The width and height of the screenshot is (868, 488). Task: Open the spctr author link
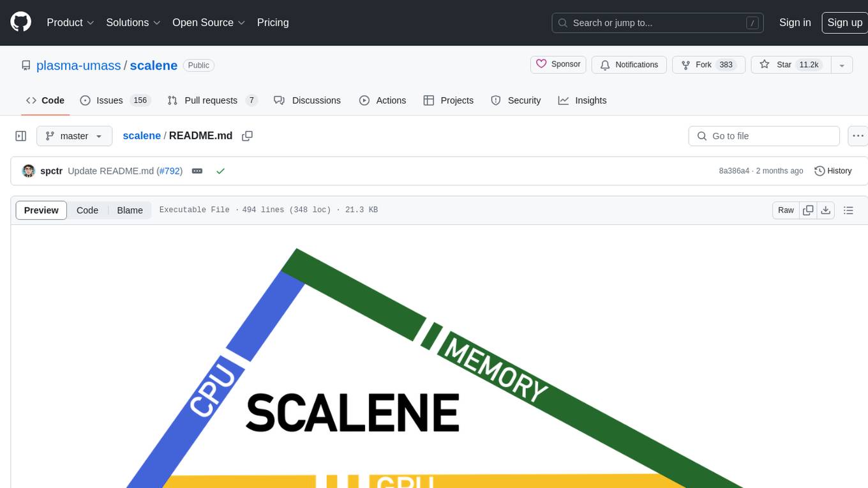(51, 171)
